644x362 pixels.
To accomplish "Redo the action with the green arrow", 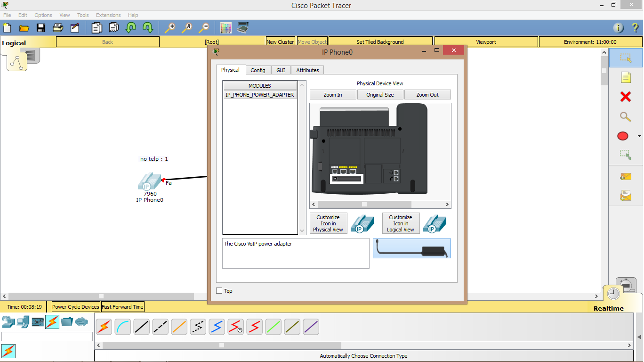I will click(148, 28).
